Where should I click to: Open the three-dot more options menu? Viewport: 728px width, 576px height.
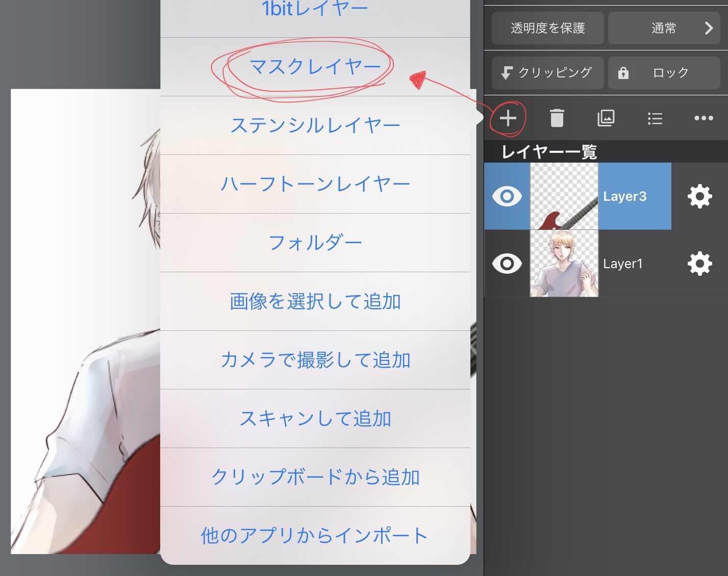pos(704,118)
